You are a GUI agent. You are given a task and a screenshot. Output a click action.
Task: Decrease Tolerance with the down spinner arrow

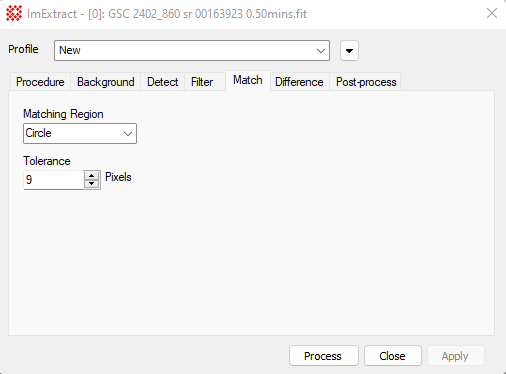point(91,184)
